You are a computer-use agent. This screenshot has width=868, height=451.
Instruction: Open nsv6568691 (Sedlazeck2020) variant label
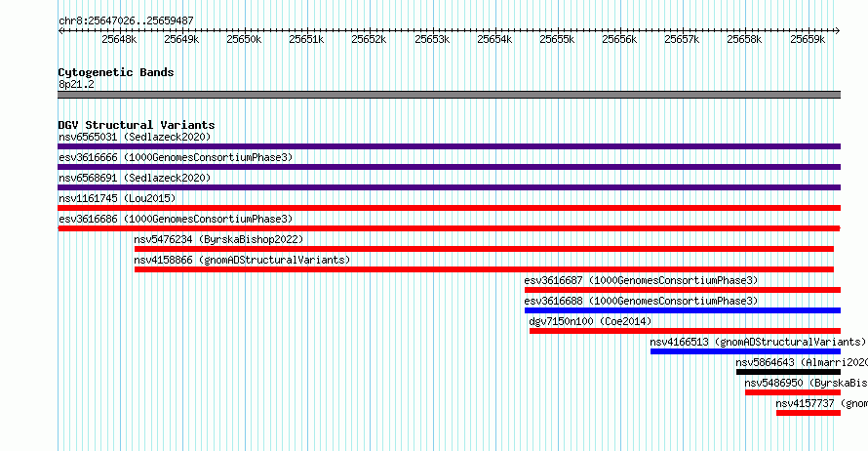pyautogui.click(x=135, y=178)
